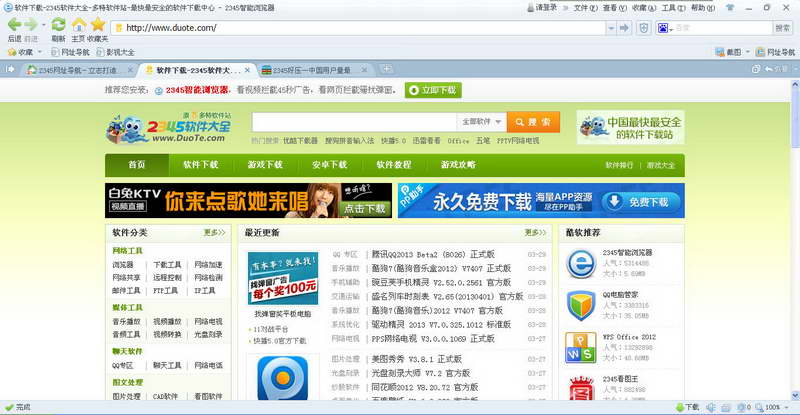Mute sound with the speaker icon in the status bar
This screenshot has height=415, width=800.
pos(711,407)
